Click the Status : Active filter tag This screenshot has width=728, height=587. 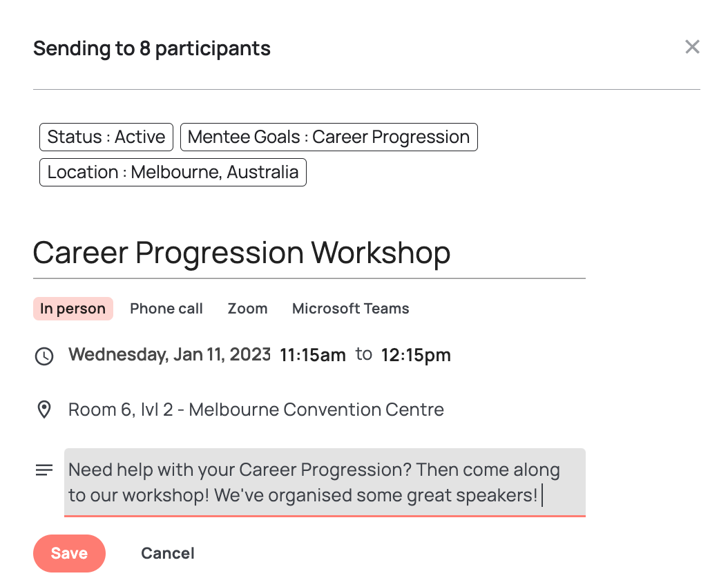click(x=106, y=137)
